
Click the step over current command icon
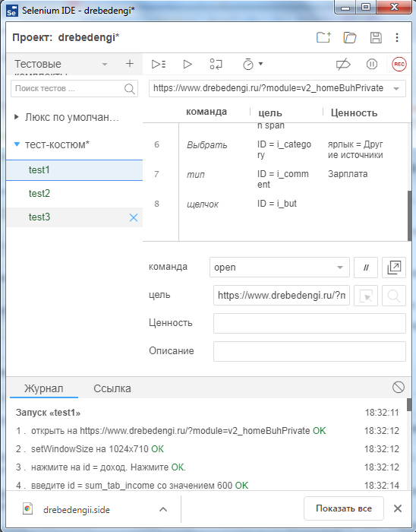[x=216, y=64]
